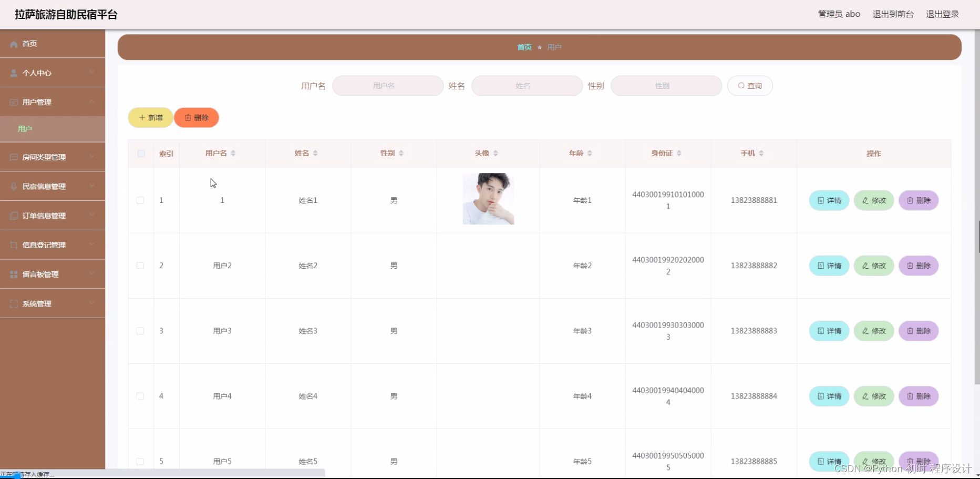Click 修改 for the 姓名1 row
980x479 pixels.
pyautogui.click(x=874, y=200)
